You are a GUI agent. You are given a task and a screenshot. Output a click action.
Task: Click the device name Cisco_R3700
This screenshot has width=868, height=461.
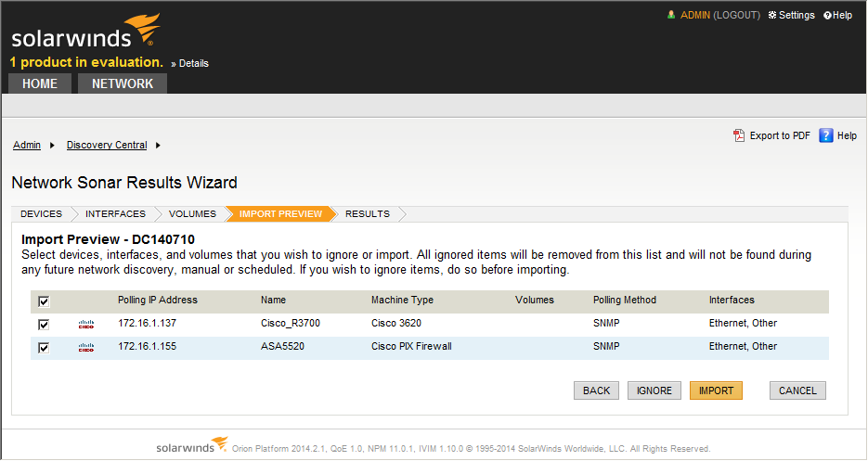coord(291,323)
